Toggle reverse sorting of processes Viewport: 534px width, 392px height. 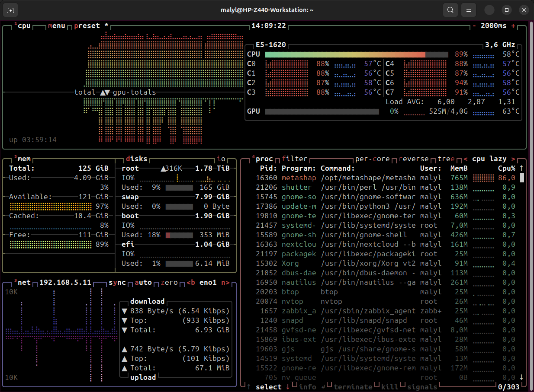(x=413, y=159)
